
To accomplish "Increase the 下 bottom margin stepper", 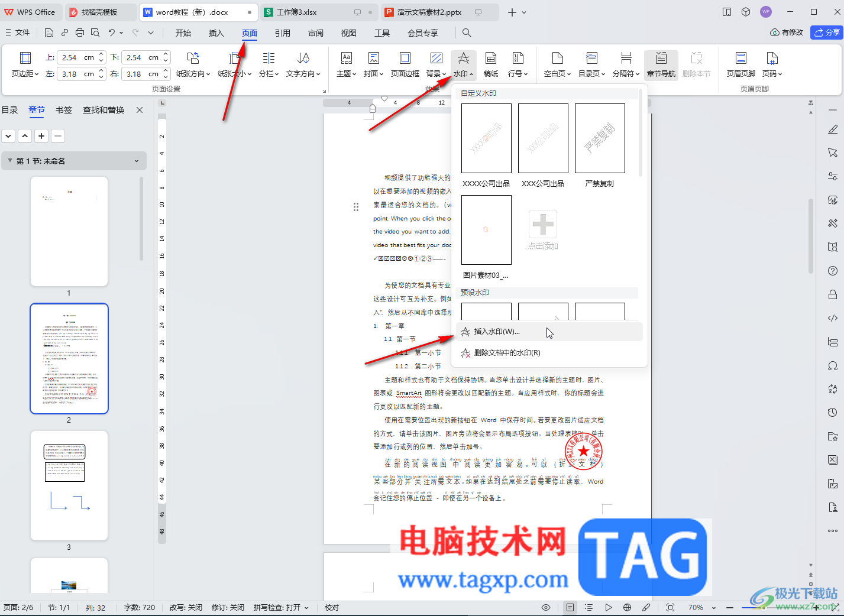I will click(x=166, y=54).
